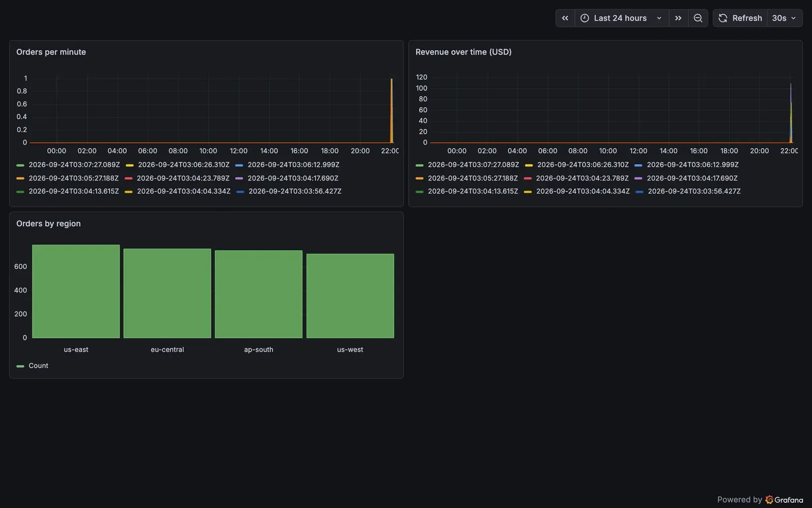Click the Orders by region panel title
This screenshot has width=812, height=508.
coord(48,224)
